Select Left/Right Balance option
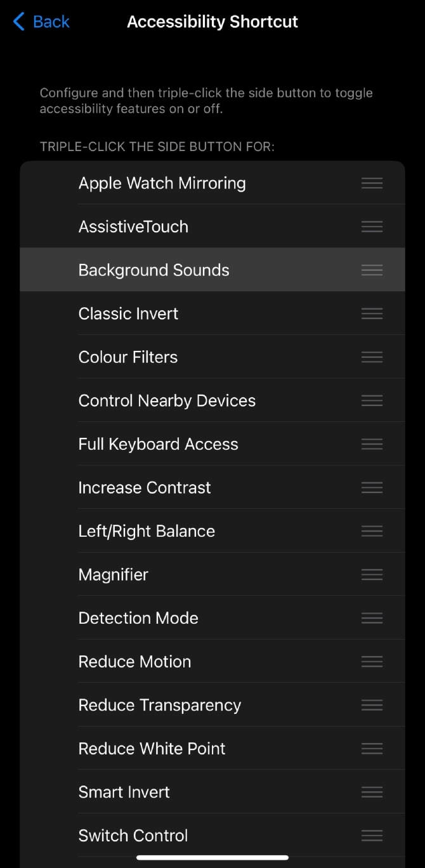 pos(147,531)
